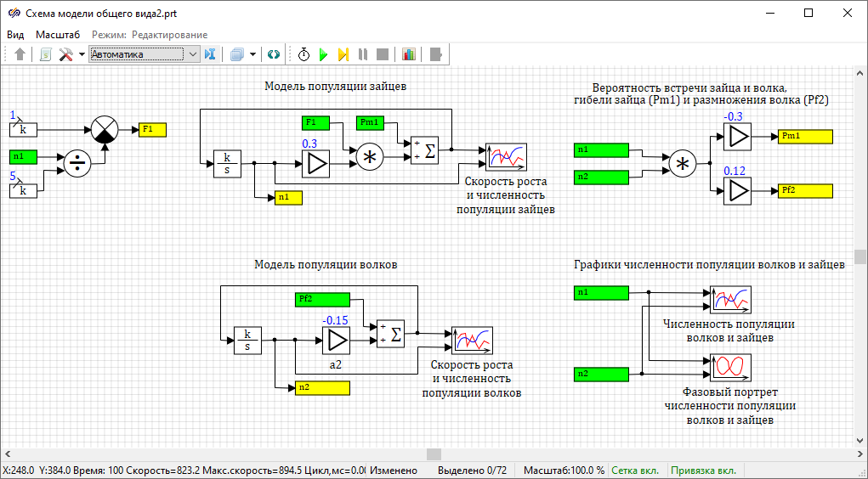Open the dropdown arrow next to tools icon

(x=82, y=54)
